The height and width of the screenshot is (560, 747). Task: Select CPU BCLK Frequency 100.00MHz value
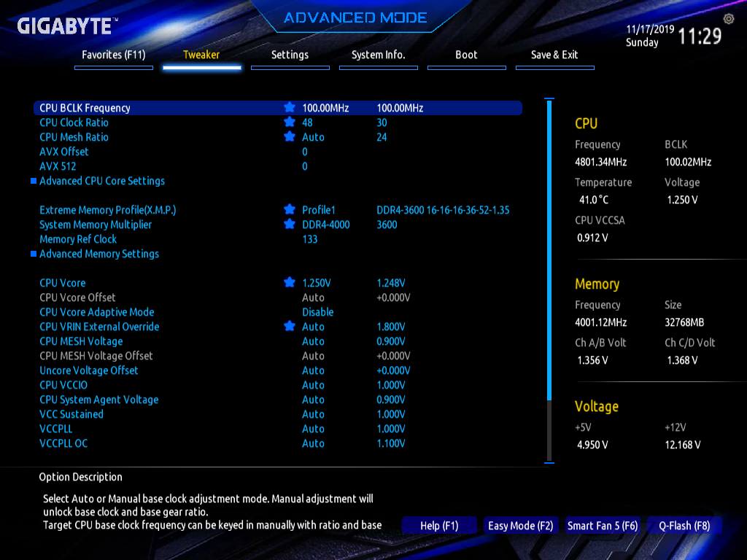coord(325,108)
